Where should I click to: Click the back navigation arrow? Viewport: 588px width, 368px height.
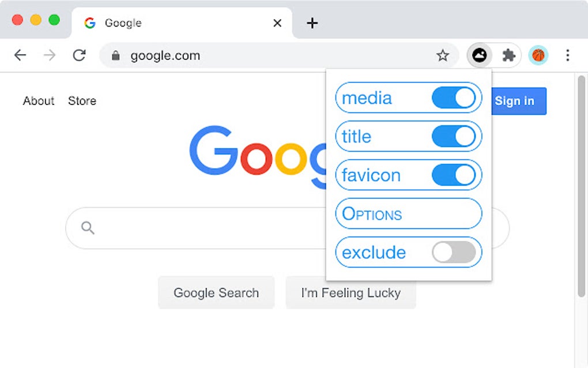point(20,55)
